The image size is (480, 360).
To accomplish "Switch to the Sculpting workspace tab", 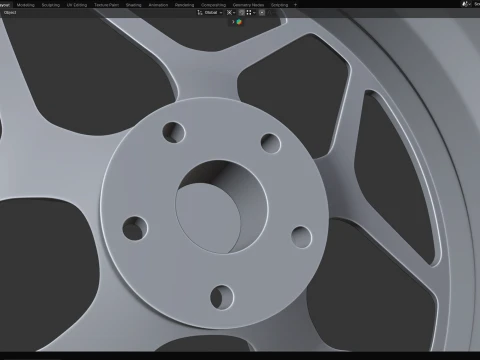I will (51, 5).
